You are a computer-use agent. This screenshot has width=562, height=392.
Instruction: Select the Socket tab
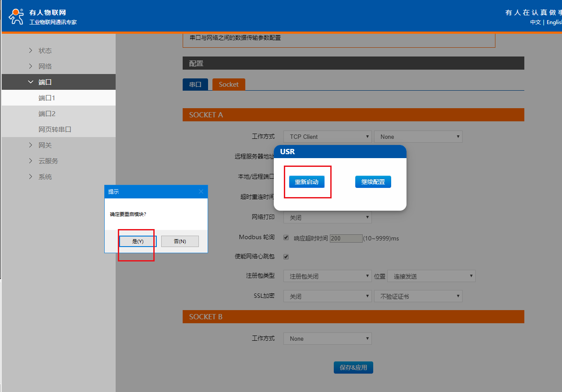pos(229,85)
